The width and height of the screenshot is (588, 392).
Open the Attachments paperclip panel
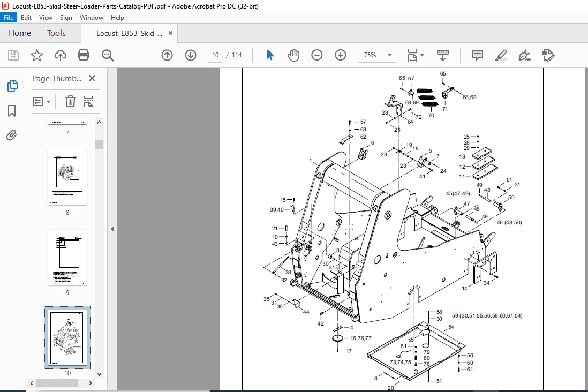12,135
